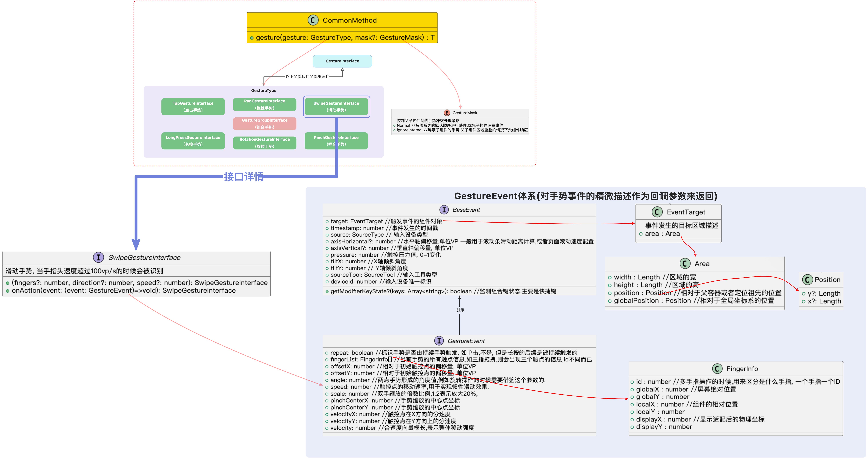This screenshot has height=458, width=868.
Task: Select the GestureInterface box
Action: (x=342, y=61)
